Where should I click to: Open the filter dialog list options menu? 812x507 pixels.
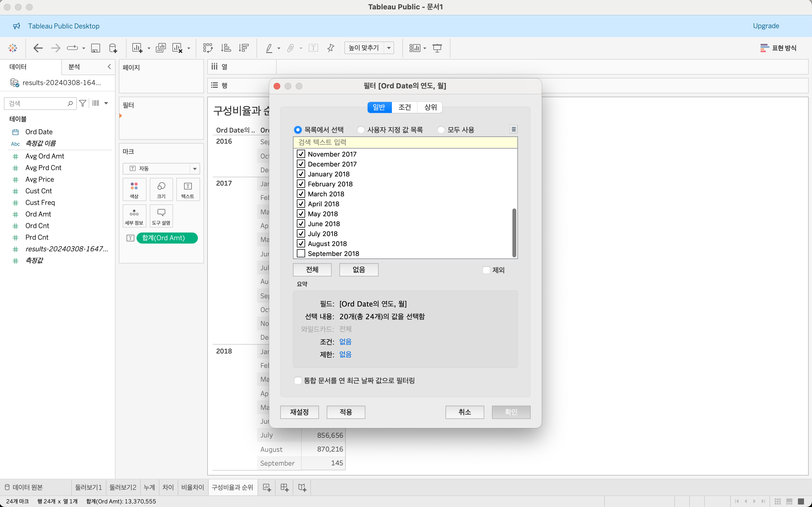(x=513, y=130)
